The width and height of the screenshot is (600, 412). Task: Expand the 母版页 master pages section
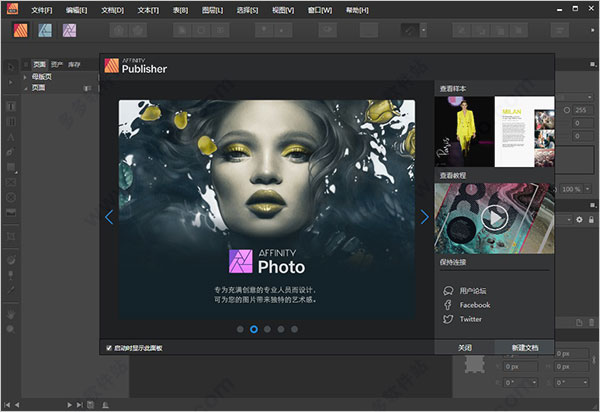pos(25,77)
